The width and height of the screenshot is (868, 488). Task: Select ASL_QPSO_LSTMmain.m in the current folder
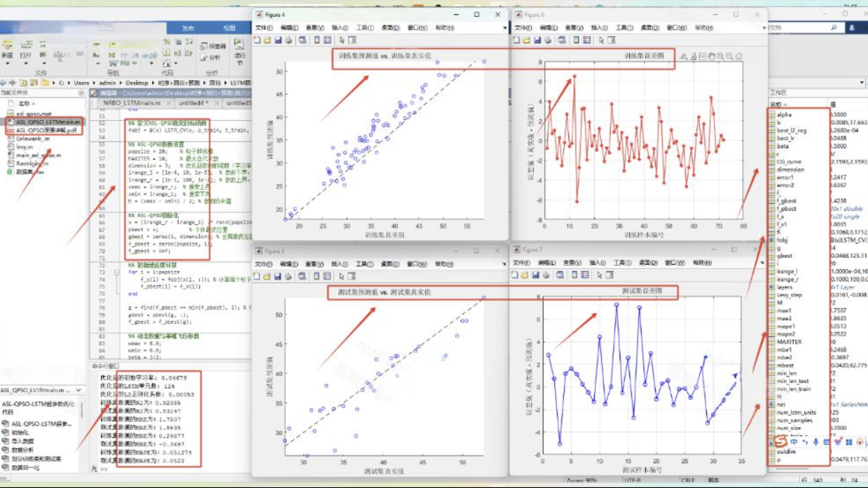coord(47,122)
